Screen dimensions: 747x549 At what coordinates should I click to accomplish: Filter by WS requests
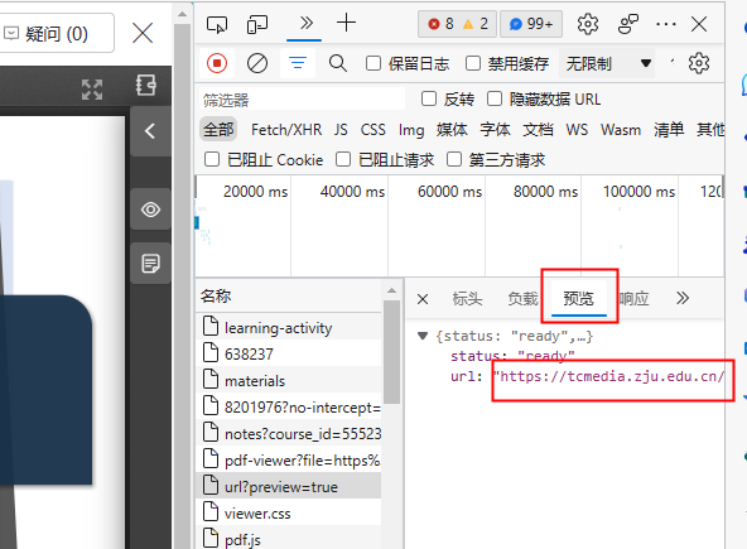point(577,130)
